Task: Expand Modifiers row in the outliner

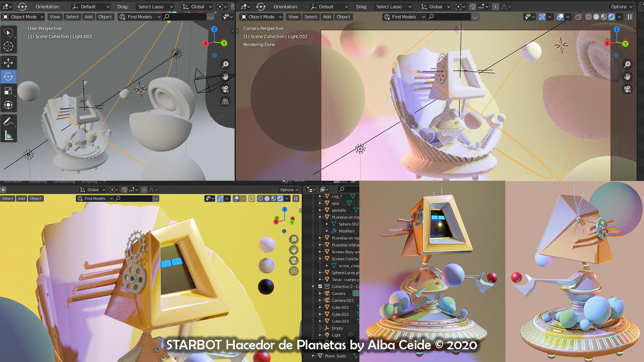Action: point(327,231)
